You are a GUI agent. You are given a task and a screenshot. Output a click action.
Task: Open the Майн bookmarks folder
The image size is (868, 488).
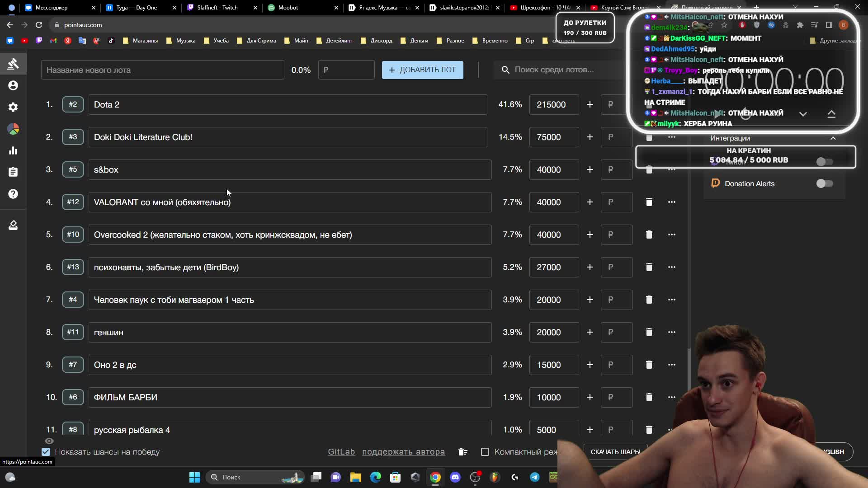pyautogui.click(x=297, y=41)
